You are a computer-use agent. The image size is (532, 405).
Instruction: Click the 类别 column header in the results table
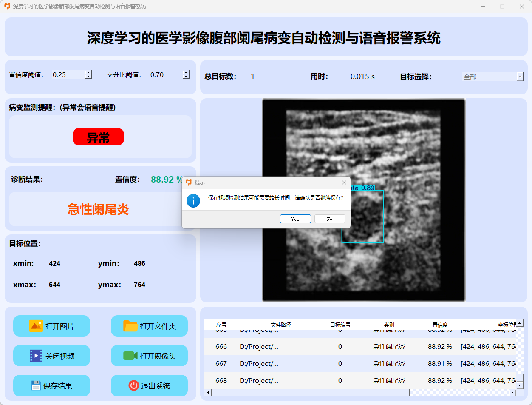pyautogui.click(x=388, y=325)
